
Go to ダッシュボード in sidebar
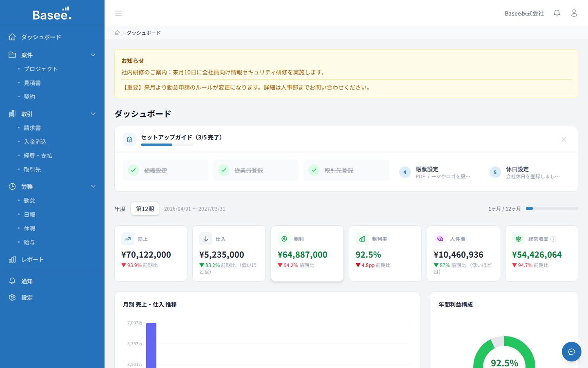pyautogui.click(x=52, y=37)
